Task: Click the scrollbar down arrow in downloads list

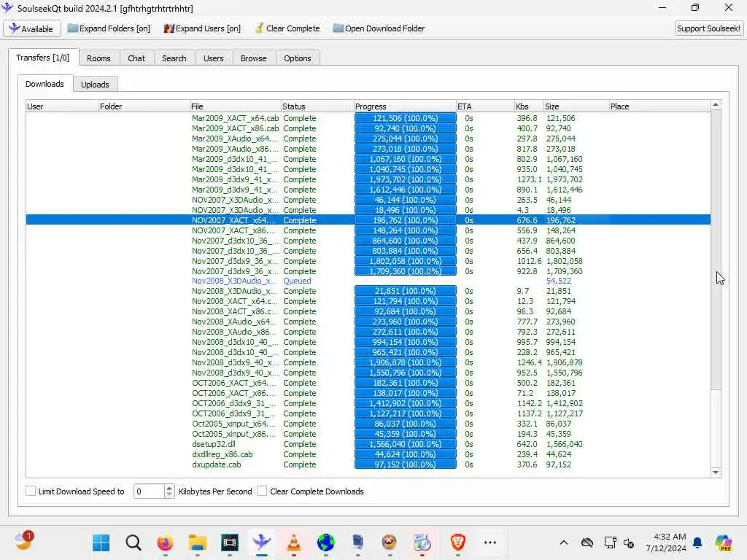Action: coord(716,472)
